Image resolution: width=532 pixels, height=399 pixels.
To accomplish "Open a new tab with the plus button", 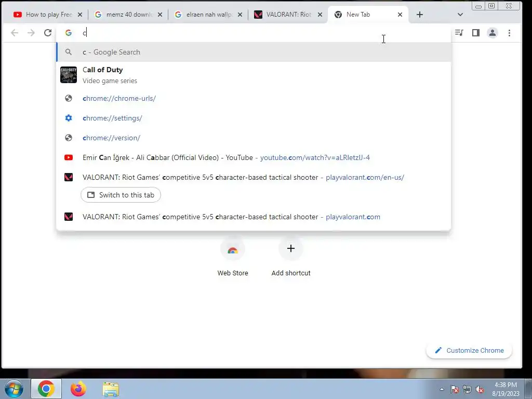I will (420, 15).
